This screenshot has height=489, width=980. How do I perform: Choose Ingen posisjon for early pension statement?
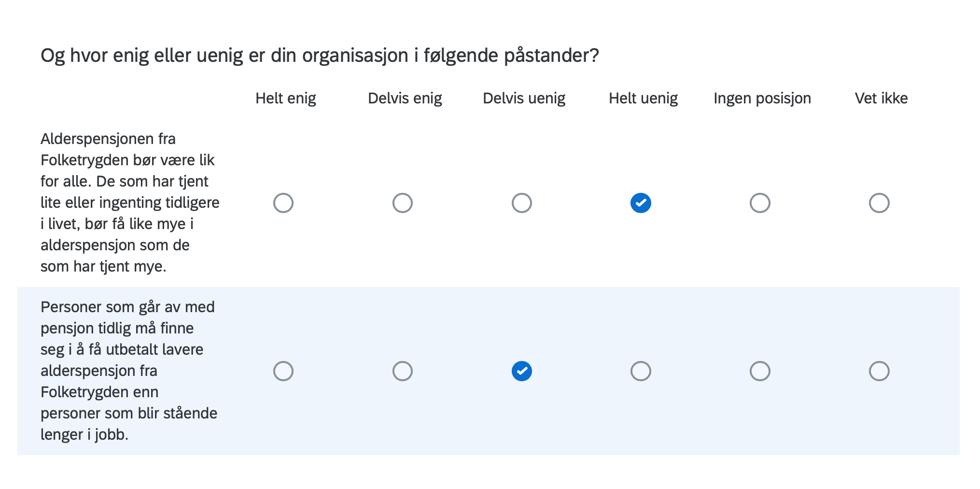point(760,371)
